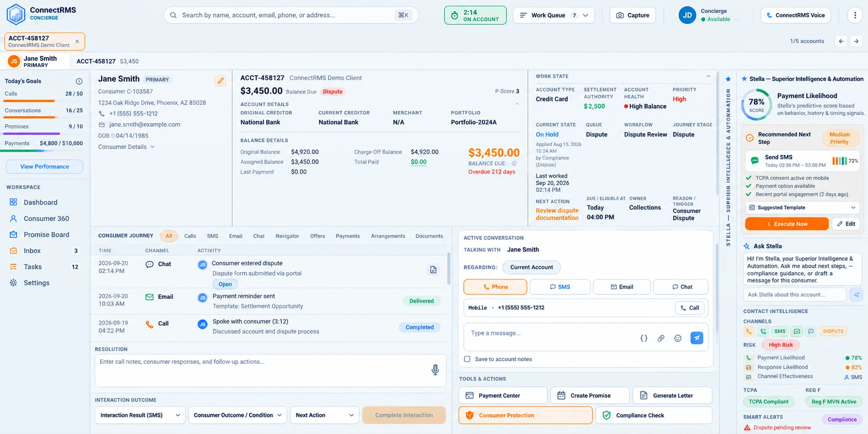Click the View Performance button
The image size is (868, 434).
point(45,166)
